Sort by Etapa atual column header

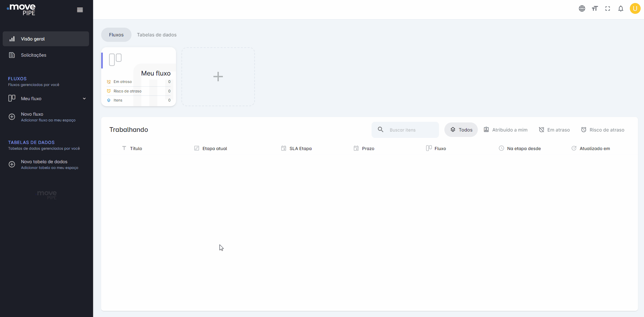(215, 148)
